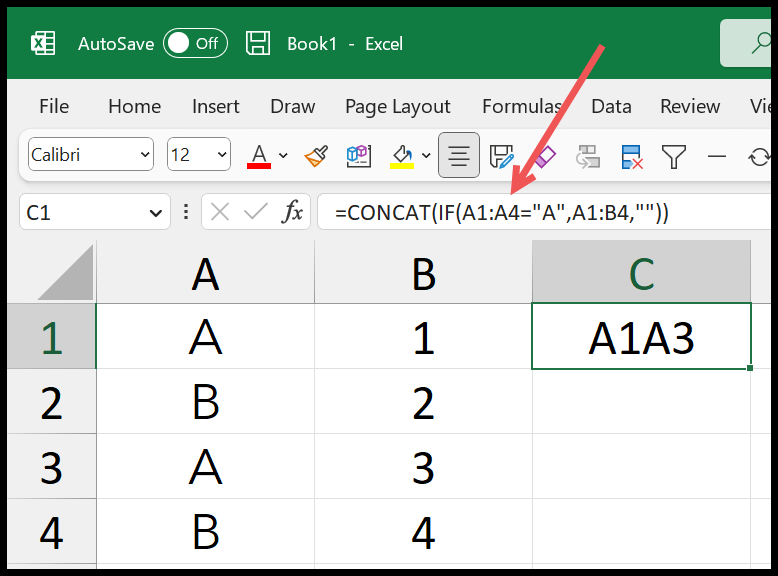Screen dimensions: 778x576
Task: Apply the yellow fill color bucket
Action: [402, 156]
